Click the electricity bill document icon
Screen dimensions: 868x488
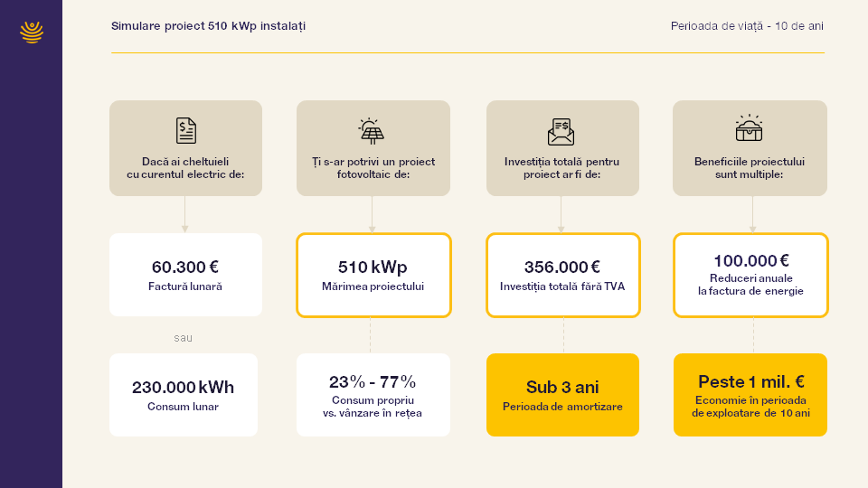coord(186,131)
